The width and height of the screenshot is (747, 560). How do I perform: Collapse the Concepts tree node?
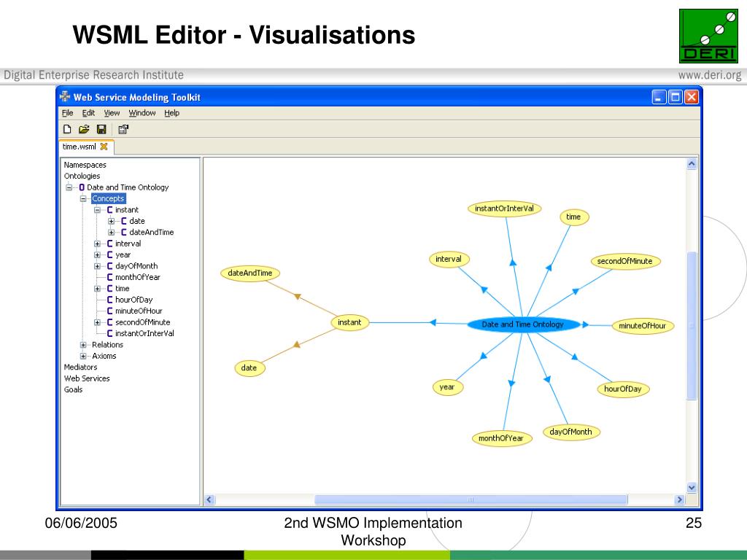pos(83,198)
